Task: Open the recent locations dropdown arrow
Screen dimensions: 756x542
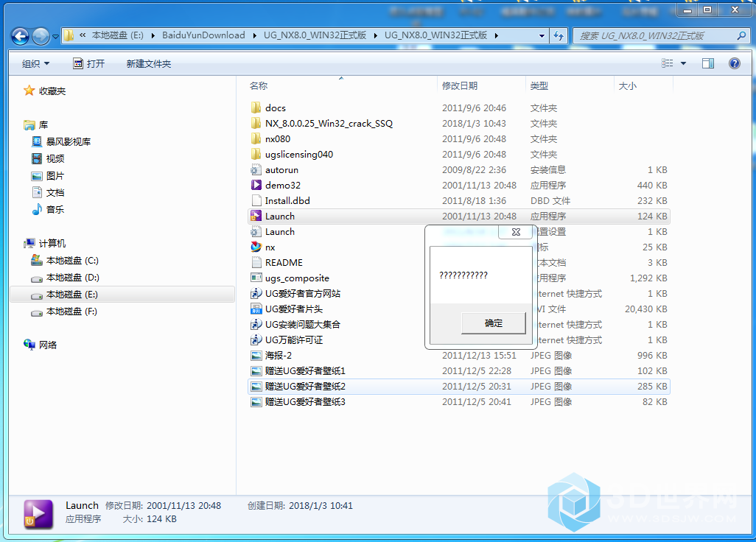Action: click(55, 37)
